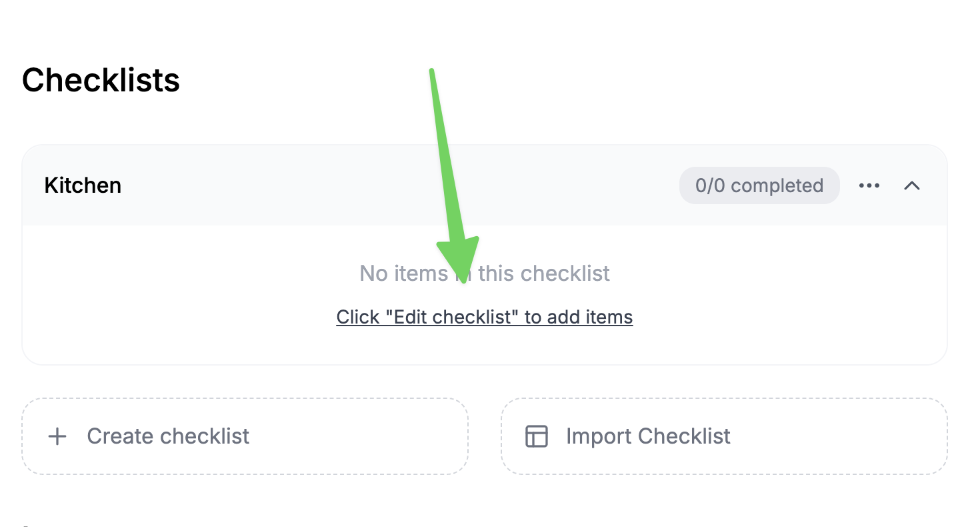Image resolution: width=980 pixels, height=527 pixels.
Task: Click the green arrow annotation
Action: (x=447, y=167)
